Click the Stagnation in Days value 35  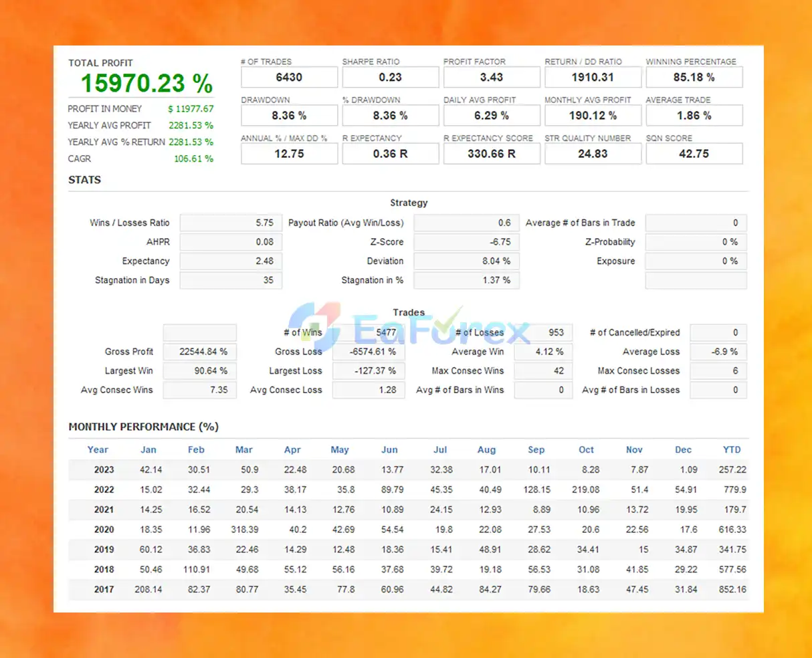[x=231, y=280]
